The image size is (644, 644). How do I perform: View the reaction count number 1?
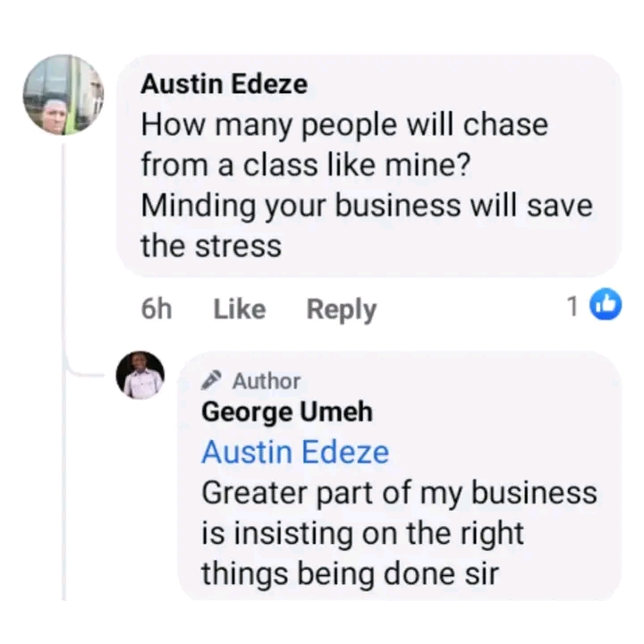click(x=573, y=307)
